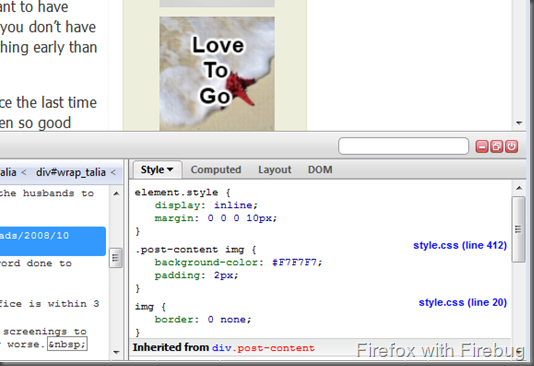
Task: Click the .post-content img selector
Action: coord(190,250)
